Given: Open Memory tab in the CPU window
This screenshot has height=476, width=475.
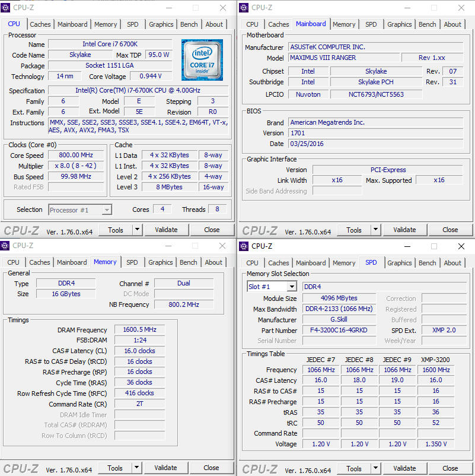Looking at the screenshot, I should [106, 24].
